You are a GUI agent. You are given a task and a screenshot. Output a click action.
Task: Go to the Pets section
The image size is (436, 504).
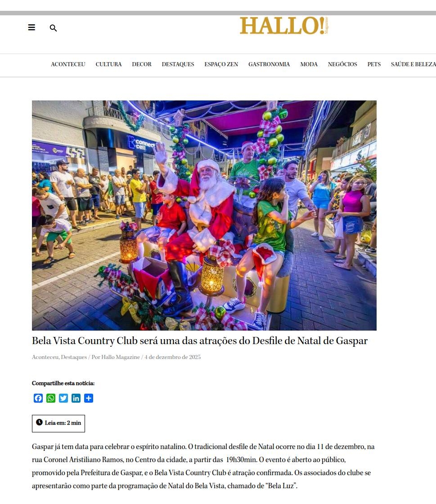pyautogui.click(x=374, y=64)
